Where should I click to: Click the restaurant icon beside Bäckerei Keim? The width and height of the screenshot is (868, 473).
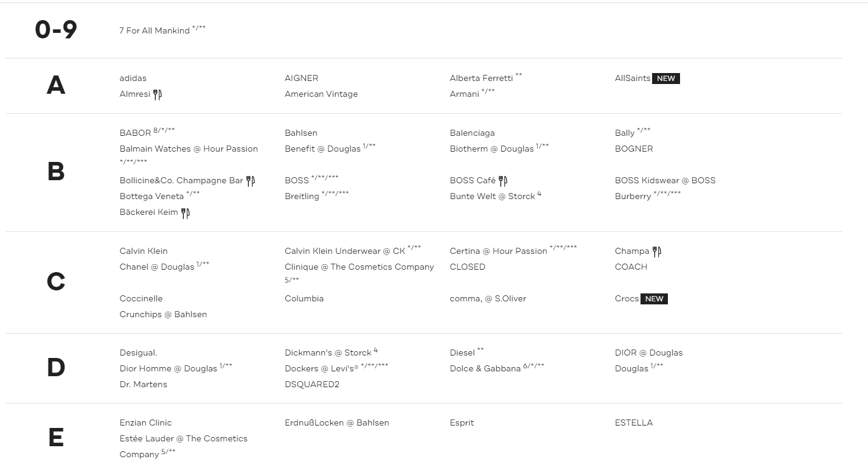coord(186,213)
